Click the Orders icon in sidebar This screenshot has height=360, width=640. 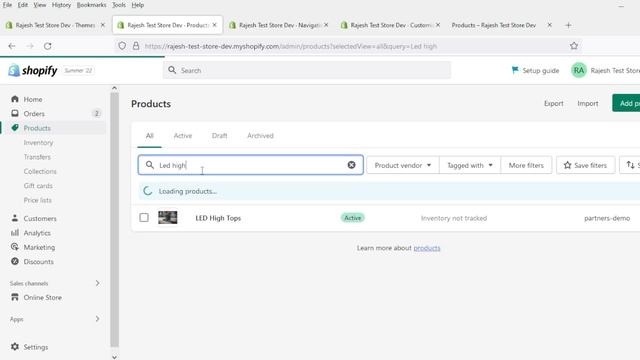pyautogui.click(x=15, y=113)
